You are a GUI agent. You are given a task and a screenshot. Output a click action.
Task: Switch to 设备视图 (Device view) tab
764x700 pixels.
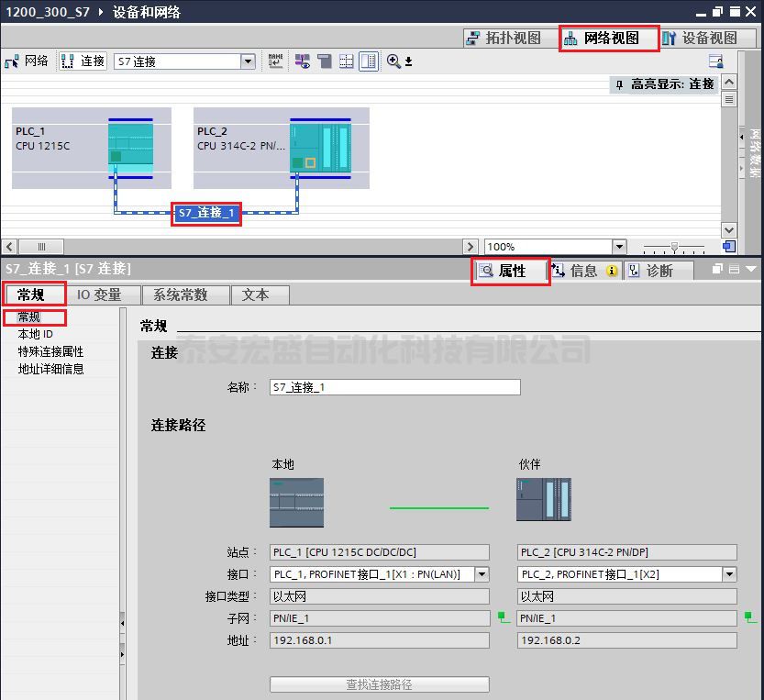[x=700, y=39]
